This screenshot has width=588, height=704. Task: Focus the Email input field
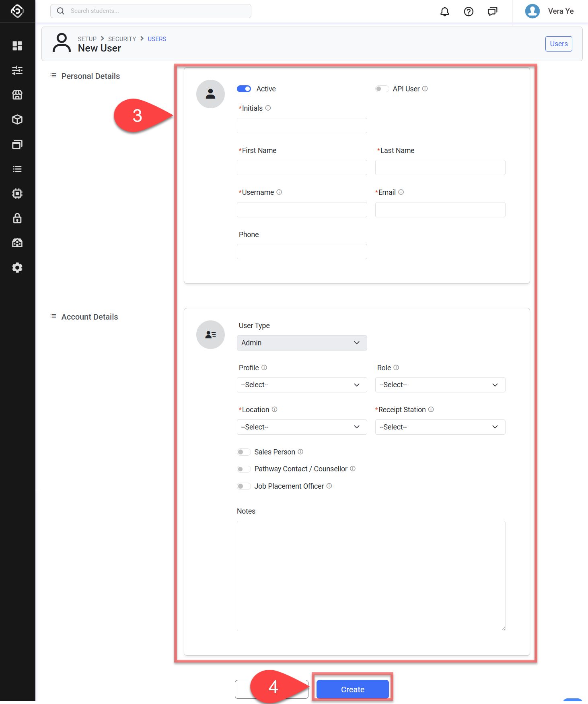coord(440,210)
